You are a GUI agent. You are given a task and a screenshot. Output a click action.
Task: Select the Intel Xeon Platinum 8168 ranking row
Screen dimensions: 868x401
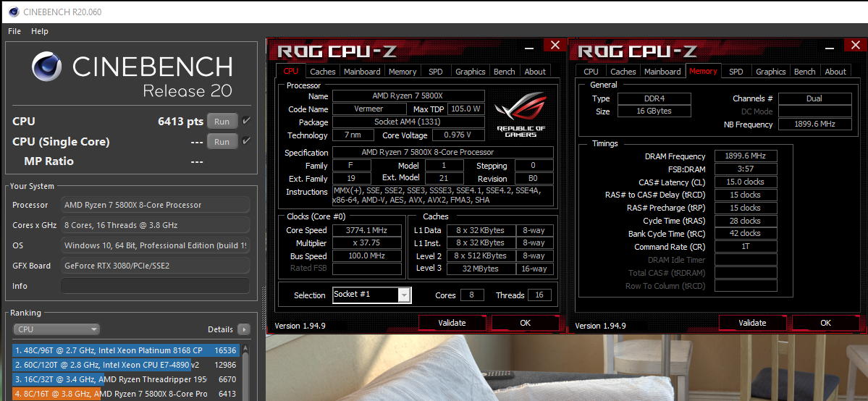126,350
